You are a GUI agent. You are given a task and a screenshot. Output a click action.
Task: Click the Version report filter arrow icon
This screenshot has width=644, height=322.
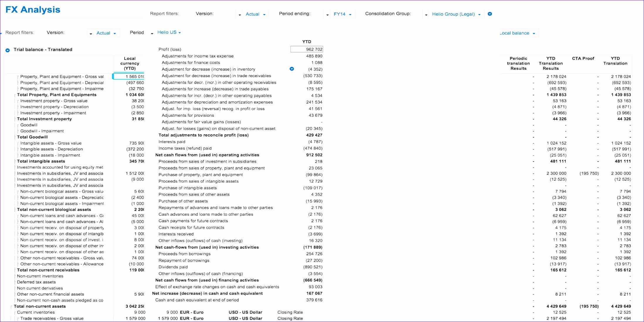click(91, 32)
